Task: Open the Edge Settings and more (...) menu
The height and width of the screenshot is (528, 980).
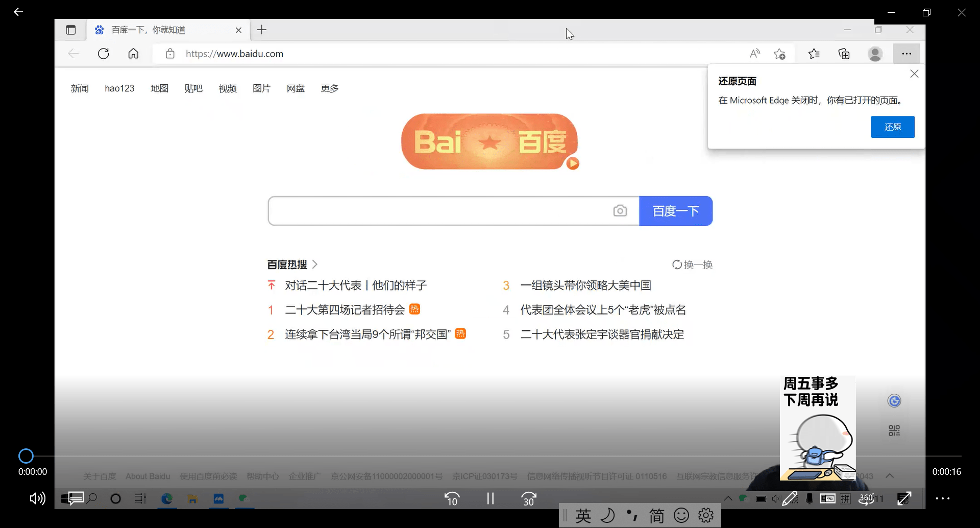Action: pyautogui.click(x=906, y=54)
